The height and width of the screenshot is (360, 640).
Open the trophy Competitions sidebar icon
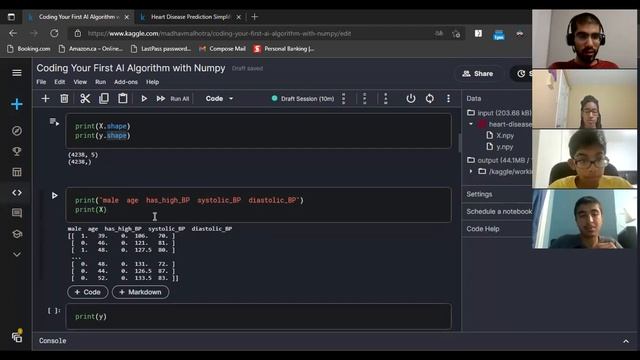tap(17, 151)
